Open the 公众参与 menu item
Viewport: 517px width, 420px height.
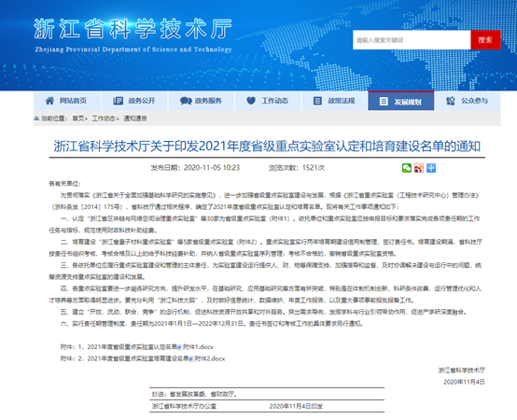click(468, 101)
